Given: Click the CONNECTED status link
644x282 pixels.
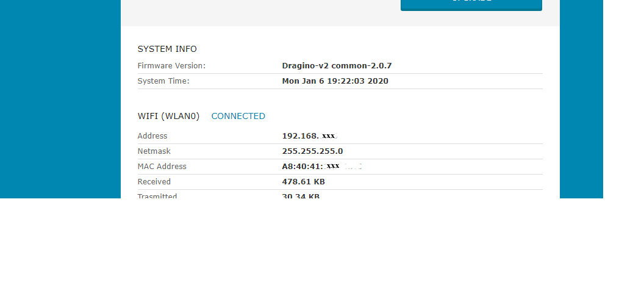Looking at the screenshot, I should point(238,116).
